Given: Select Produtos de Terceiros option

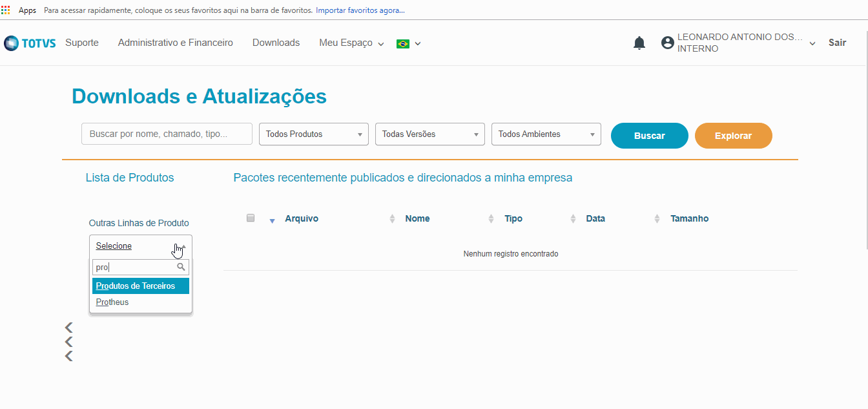Looking at the screenshot, I should [x=141, y=286].
